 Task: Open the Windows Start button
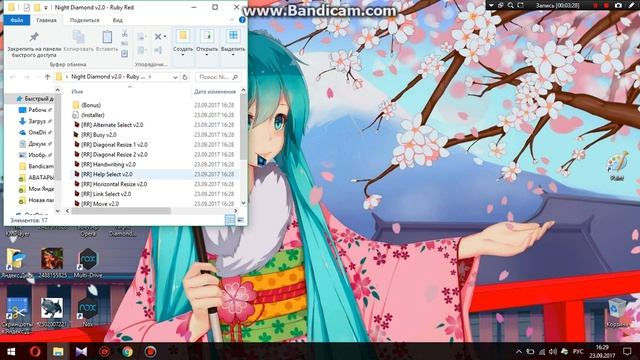point(11,351)
